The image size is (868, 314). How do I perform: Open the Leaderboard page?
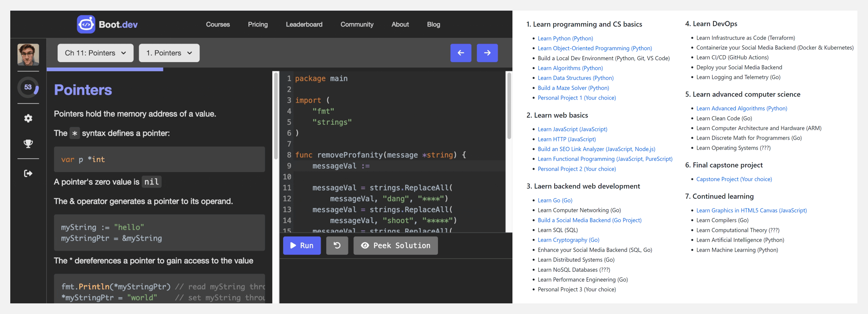(x=304, y=24)
